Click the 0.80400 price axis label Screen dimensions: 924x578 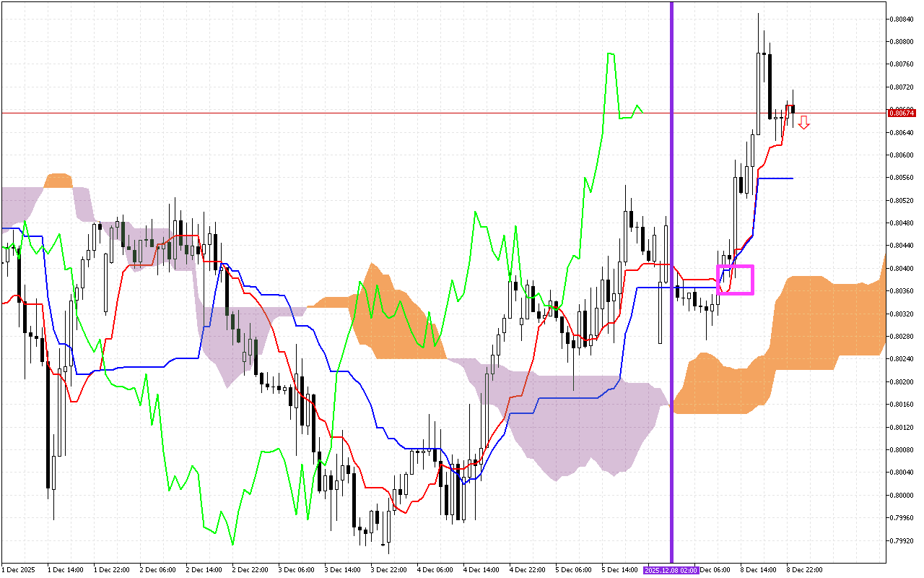(x=901, y=268)
